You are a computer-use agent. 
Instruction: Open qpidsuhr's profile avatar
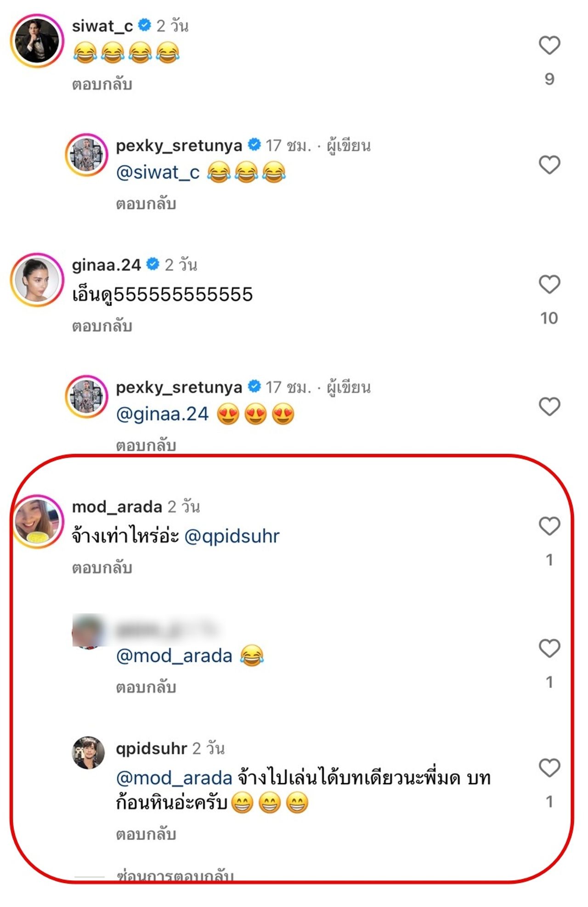point(88,753)
